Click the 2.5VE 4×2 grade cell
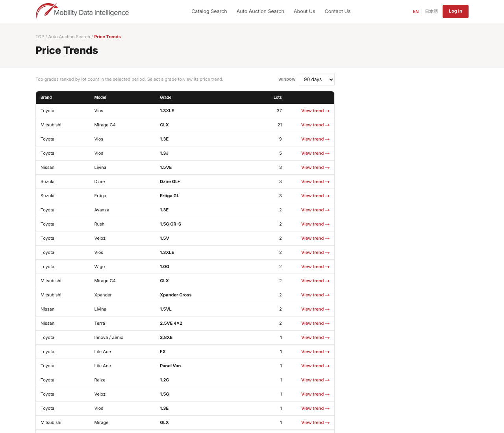Image resolution: width=504 pixels, height=433 pixels. tap(171, 324)
